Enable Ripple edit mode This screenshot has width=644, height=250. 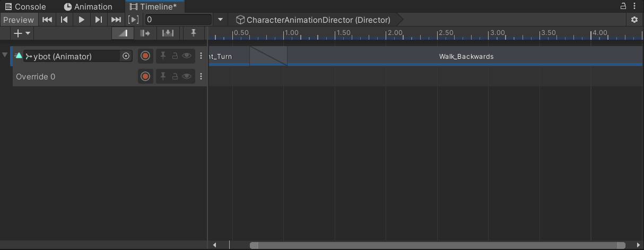[x=145, y=33]
